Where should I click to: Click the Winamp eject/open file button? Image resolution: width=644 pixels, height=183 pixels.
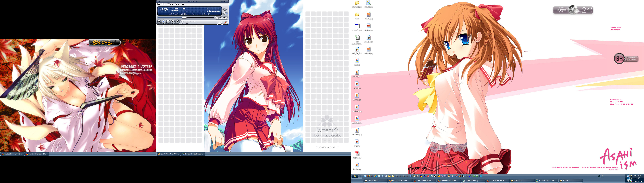[x=217, y=18]
